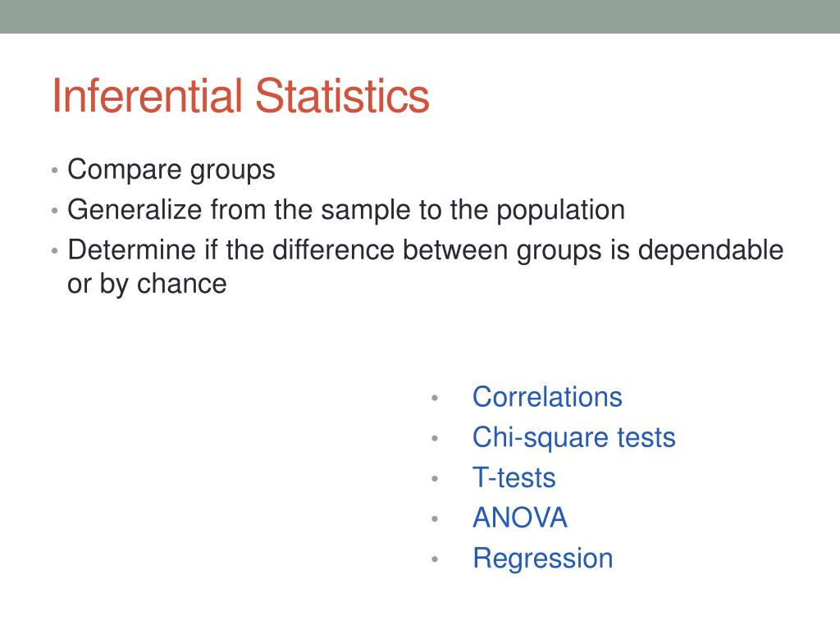Image resolution: width=840 pixels, height=630 pixels.
Task: Open the Regression link
Action: (x=543, y=559)
